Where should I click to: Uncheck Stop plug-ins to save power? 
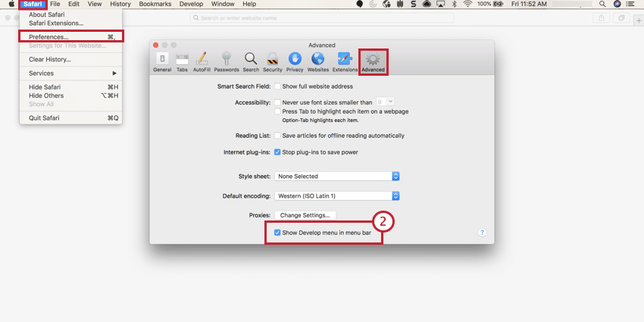click(x=277, y=152)
